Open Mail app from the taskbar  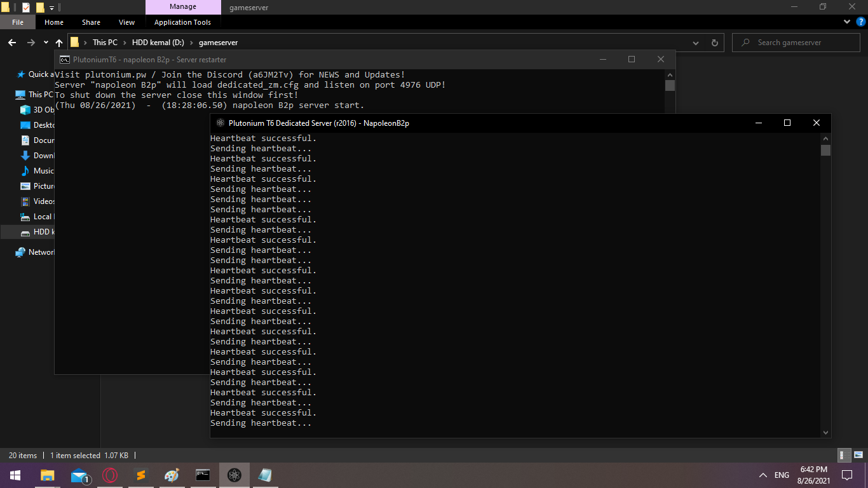pyautogui.click(x=79, y=475)
